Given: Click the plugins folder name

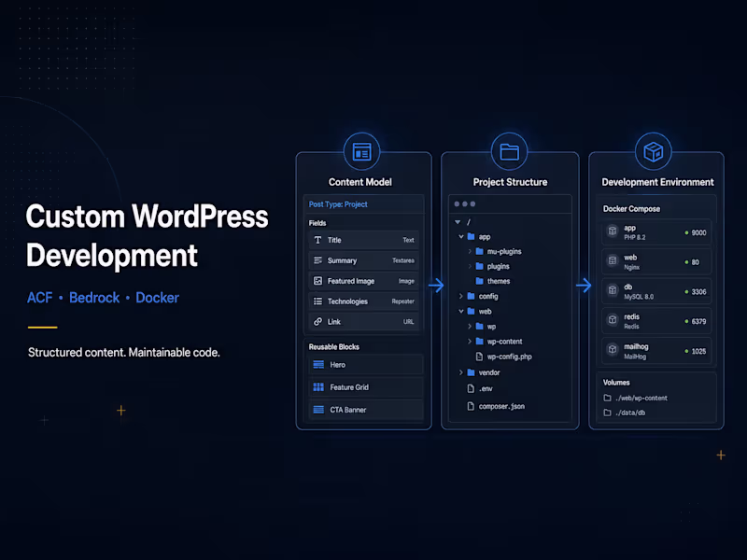Looking at the screenshot, I should pos(499,267).
